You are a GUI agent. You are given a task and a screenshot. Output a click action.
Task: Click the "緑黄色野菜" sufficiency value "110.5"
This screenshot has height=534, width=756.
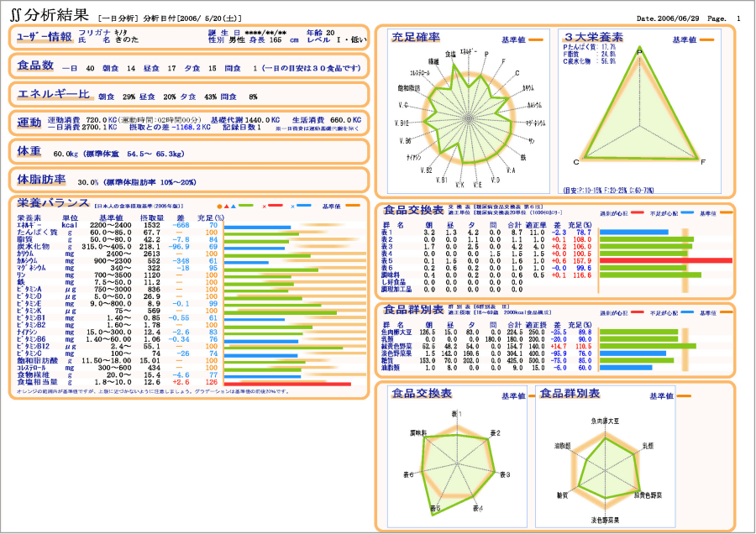pyautogui.click(x=582, y=347)
